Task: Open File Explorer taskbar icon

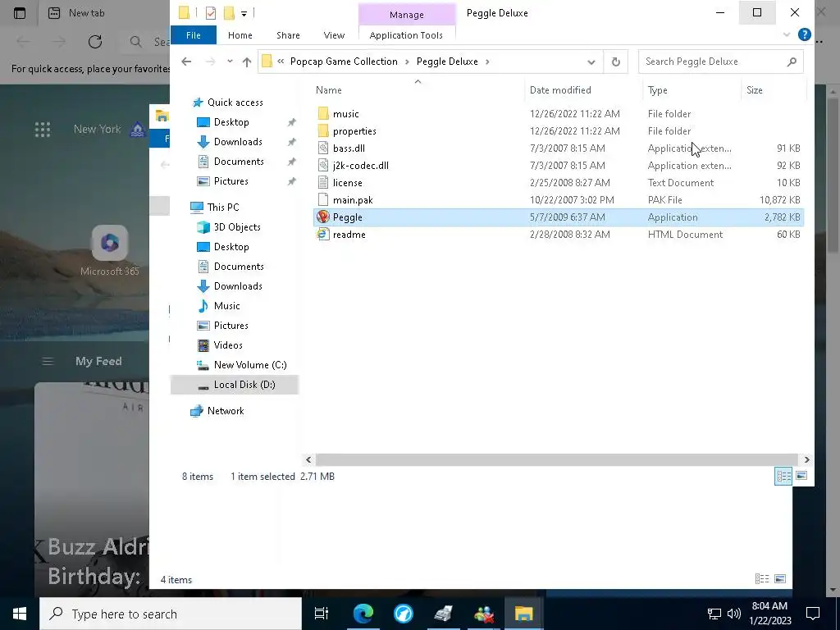Action: (x=523, y=614)
